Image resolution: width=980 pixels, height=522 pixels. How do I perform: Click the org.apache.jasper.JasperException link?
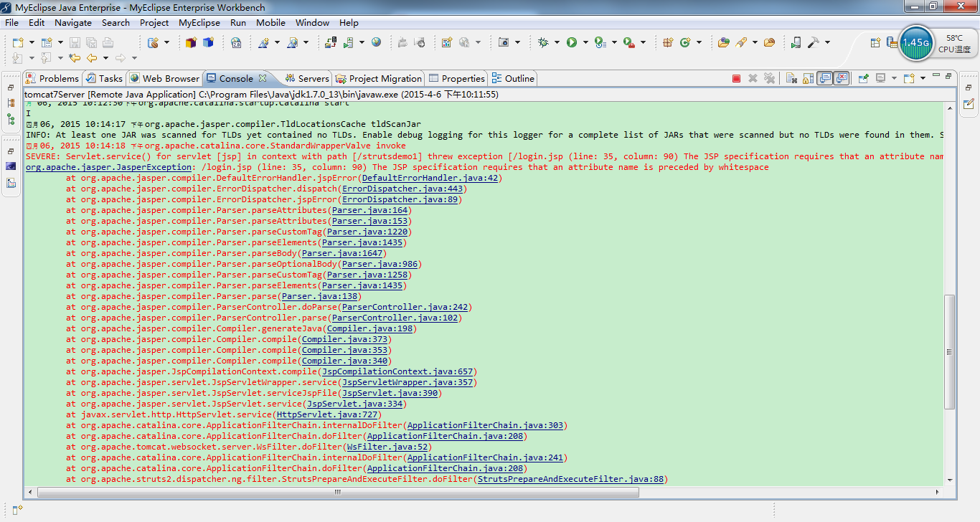[x=108, y=167]
